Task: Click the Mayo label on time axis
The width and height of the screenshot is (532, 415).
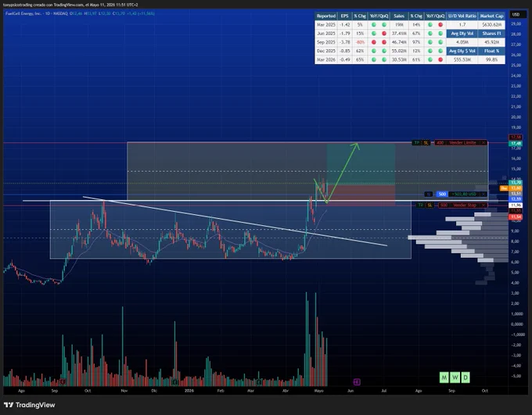Action: [318, 391]
